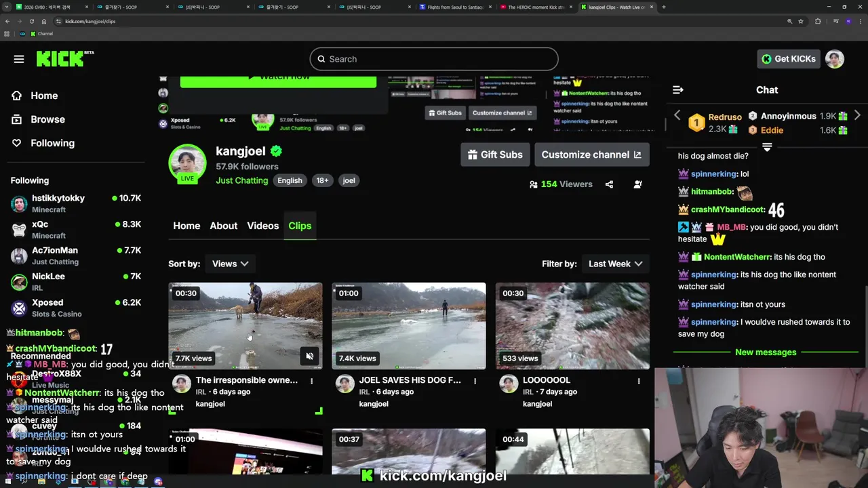Switch to the Home channel tab

click(x=186, y=226)
